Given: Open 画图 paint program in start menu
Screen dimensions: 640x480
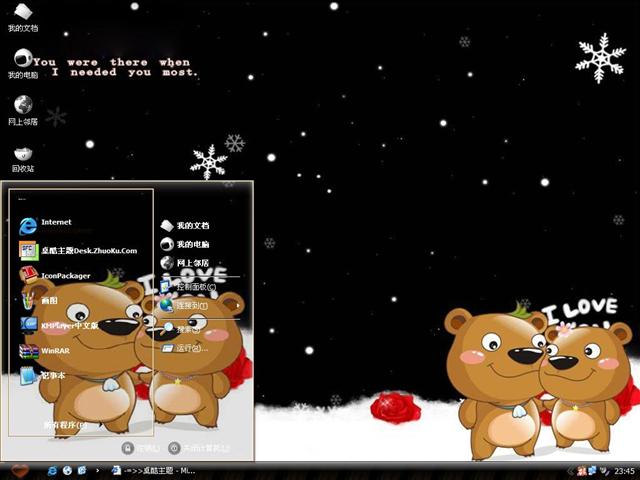Looking at the screenshot, I should pyautogui.click(x=39, y=300).
